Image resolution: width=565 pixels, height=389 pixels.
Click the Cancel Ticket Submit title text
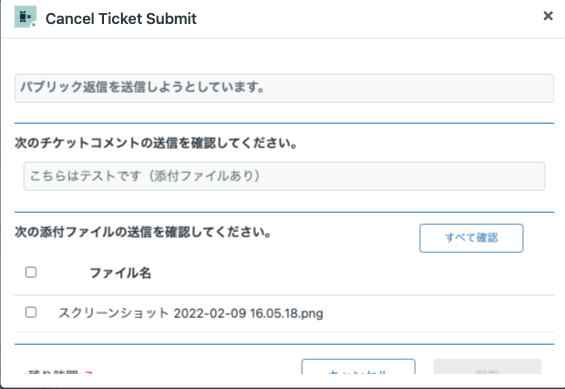pyautogui.click(x=121, y=19)
